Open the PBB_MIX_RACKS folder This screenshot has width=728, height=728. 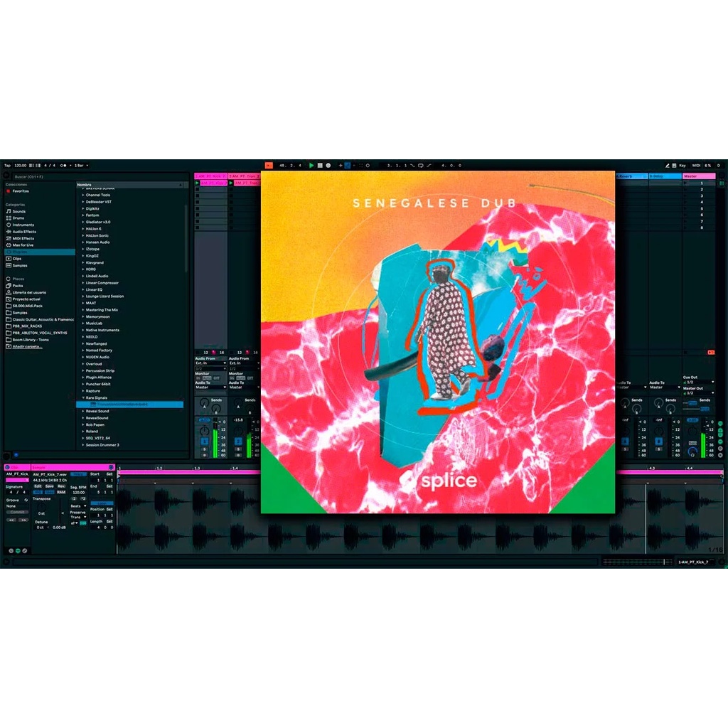coord(28,326)
